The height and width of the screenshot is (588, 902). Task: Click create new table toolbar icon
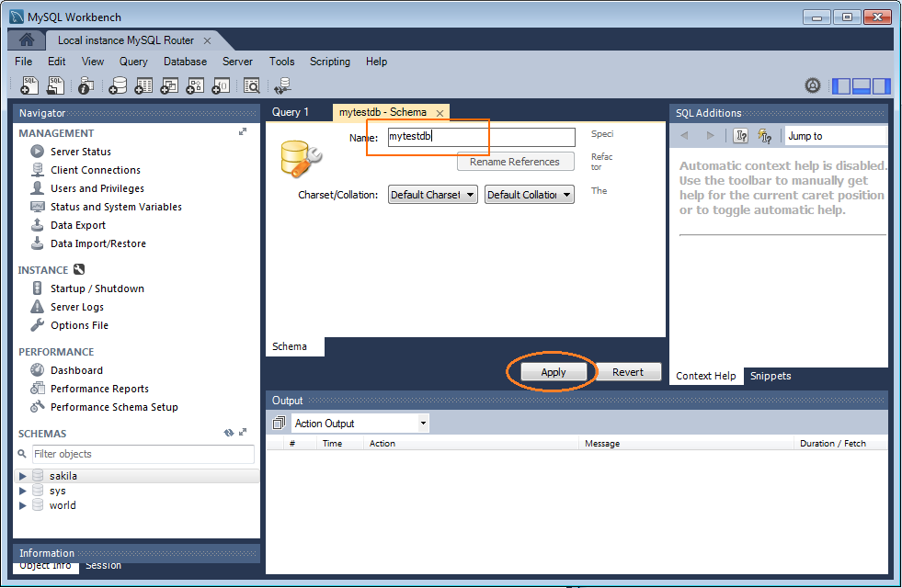tap(143, 85)
